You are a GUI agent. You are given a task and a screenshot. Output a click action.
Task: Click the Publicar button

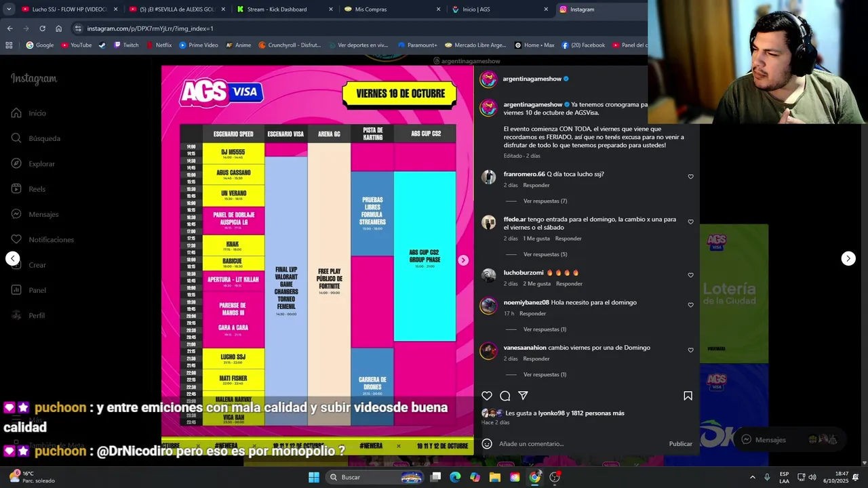coord(680,444)
